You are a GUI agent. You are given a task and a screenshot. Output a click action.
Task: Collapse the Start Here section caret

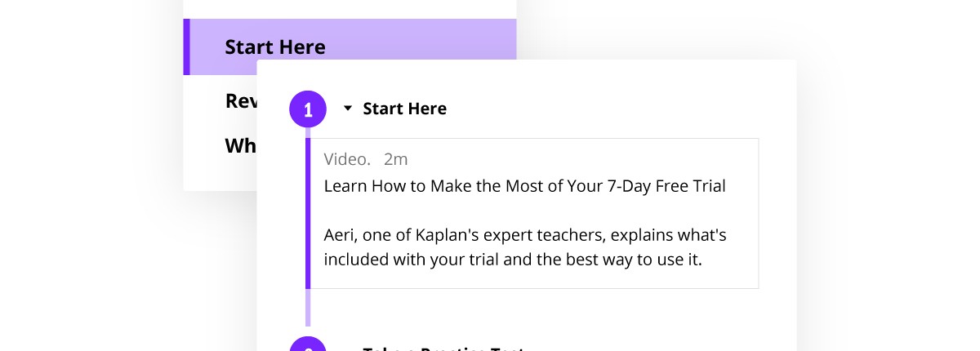coord(348,109)
